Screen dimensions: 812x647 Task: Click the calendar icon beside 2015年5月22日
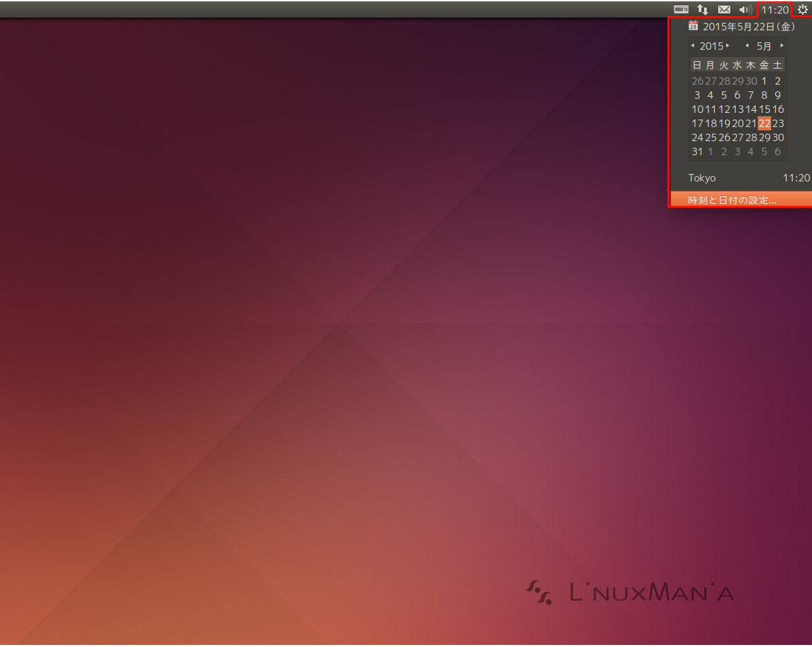coord(693,26)
